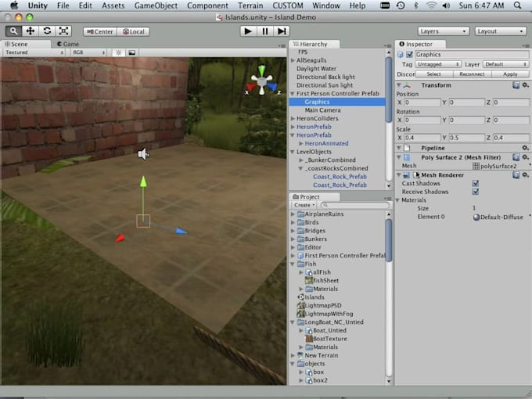532x399 pixels.
Task: Click the Hierarchy vertical scrollbar
Action: pos(389,89)
